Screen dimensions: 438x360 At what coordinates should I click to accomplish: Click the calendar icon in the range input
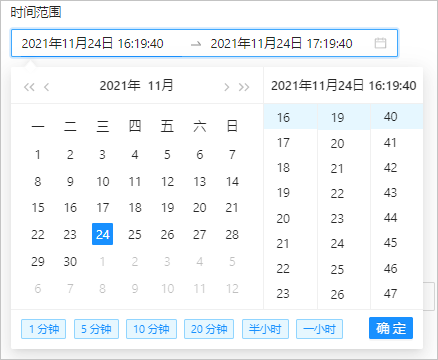[380, 43]
